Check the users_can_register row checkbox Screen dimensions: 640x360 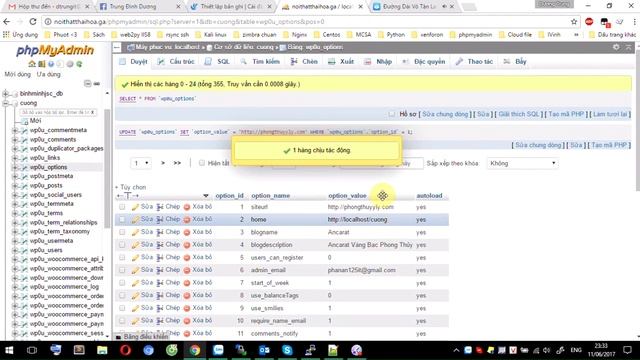coord(122,258)
